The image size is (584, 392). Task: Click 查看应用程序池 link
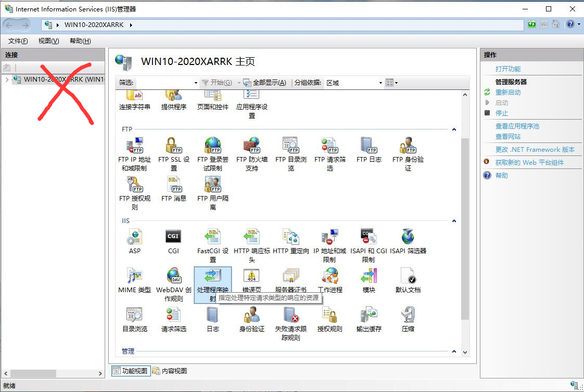517,126
